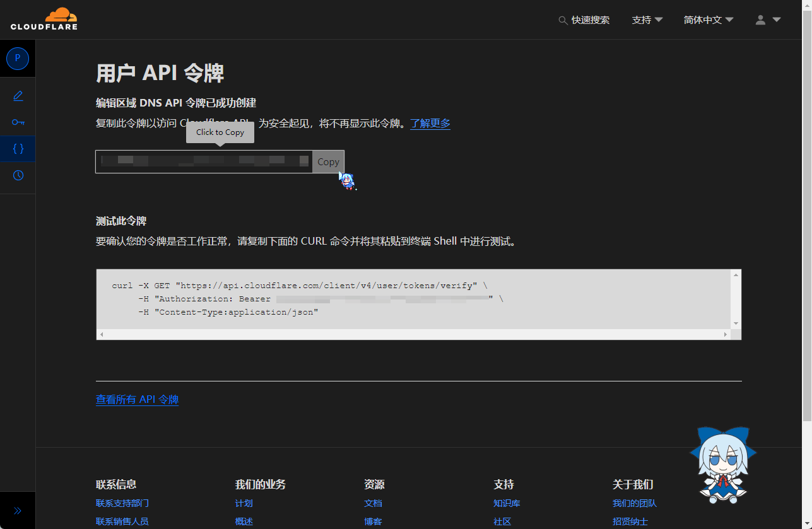This screenshot has height=529, width=812.
Task: Open the clock history icon in sidebar
Action: pos(18,175)
